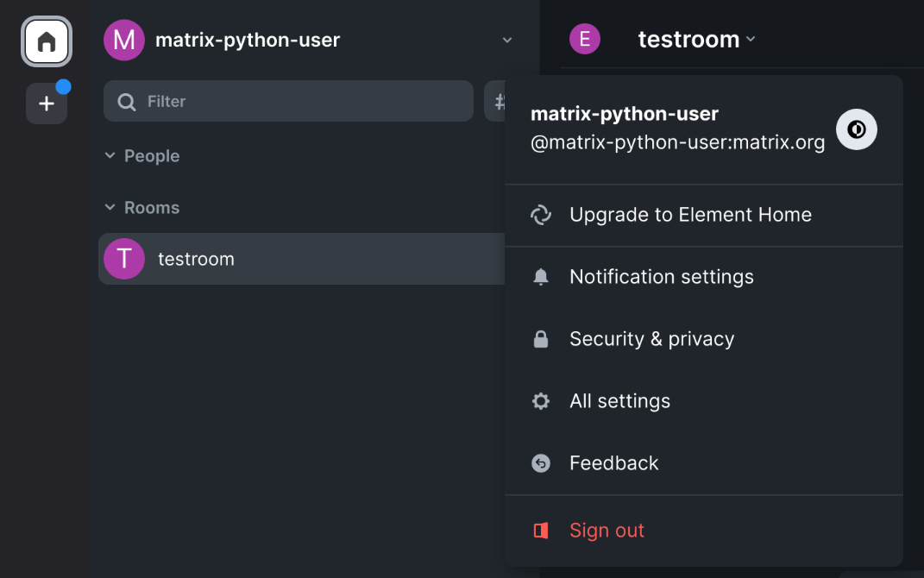Collapse the People section
The image size is (924, 578).
click(110, 155)
